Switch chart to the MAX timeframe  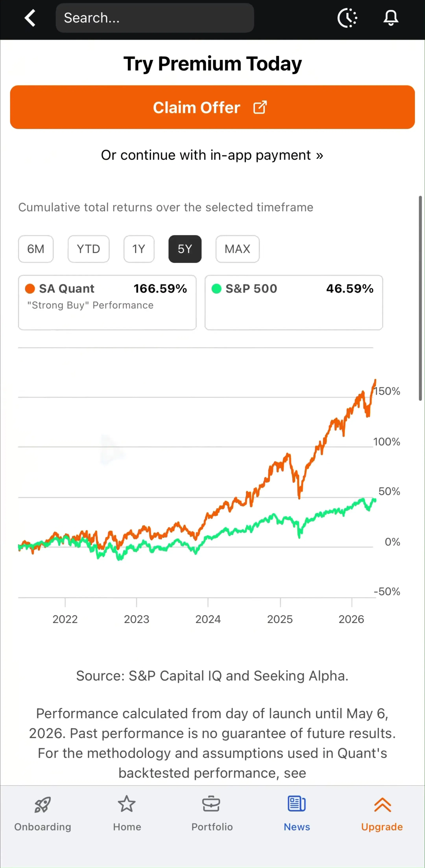coord(238,249)
